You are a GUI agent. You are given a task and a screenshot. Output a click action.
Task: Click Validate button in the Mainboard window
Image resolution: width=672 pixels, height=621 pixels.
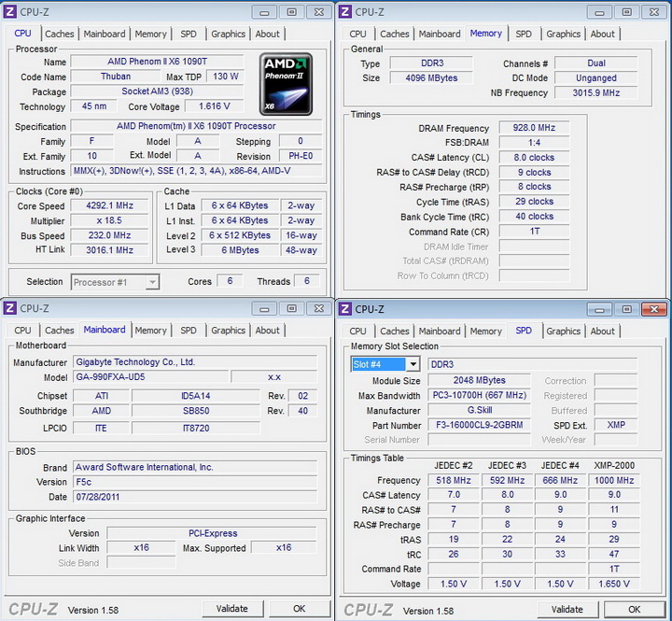232,609
